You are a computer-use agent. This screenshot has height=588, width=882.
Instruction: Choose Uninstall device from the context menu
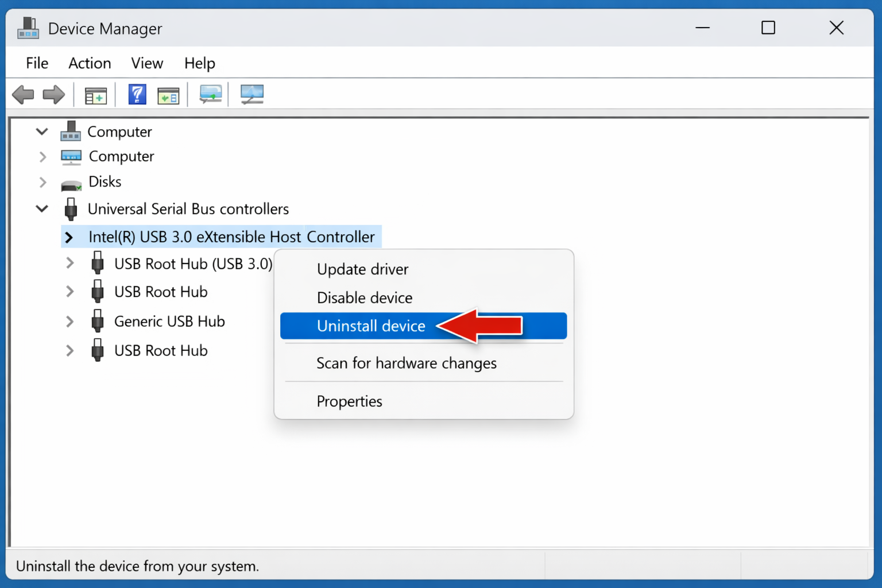(x=371, y=326)
